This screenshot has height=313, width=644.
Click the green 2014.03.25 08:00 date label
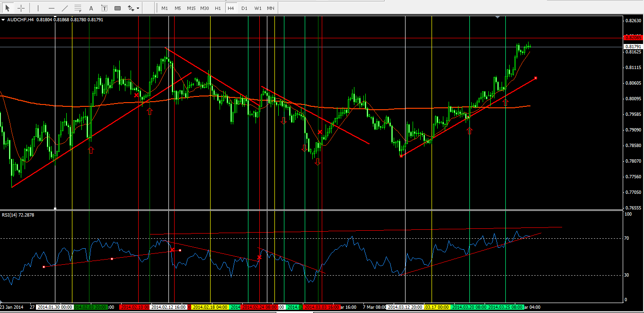(505, 307)
